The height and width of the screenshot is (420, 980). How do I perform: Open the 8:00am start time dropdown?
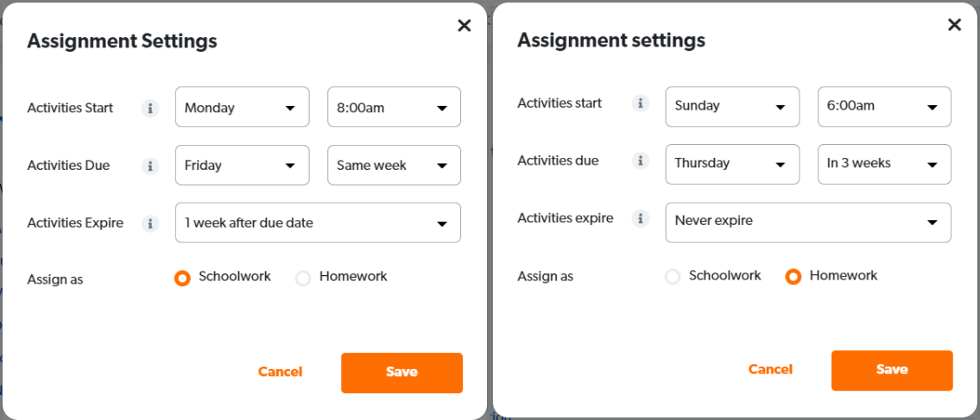pyautogui.click(x=394, y=108)
